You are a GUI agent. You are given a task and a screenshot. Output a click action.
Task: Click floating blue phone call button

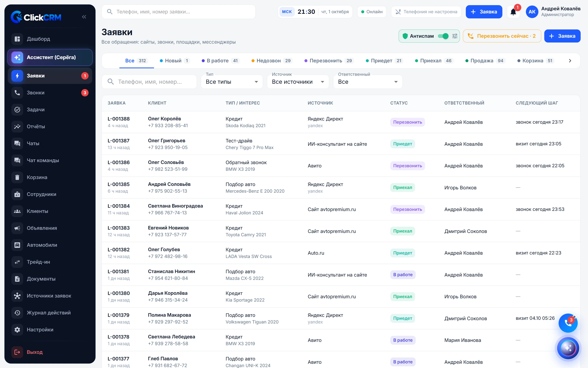click(568, 323)
